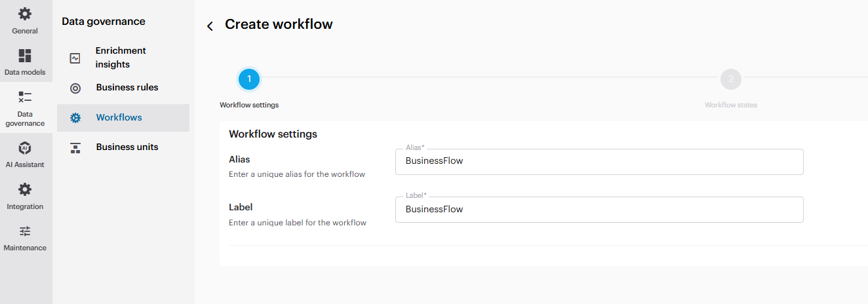This screenshot has height=304, width=868.
Task: Click the Data governance checklist icon
Action: click(25, 97)
